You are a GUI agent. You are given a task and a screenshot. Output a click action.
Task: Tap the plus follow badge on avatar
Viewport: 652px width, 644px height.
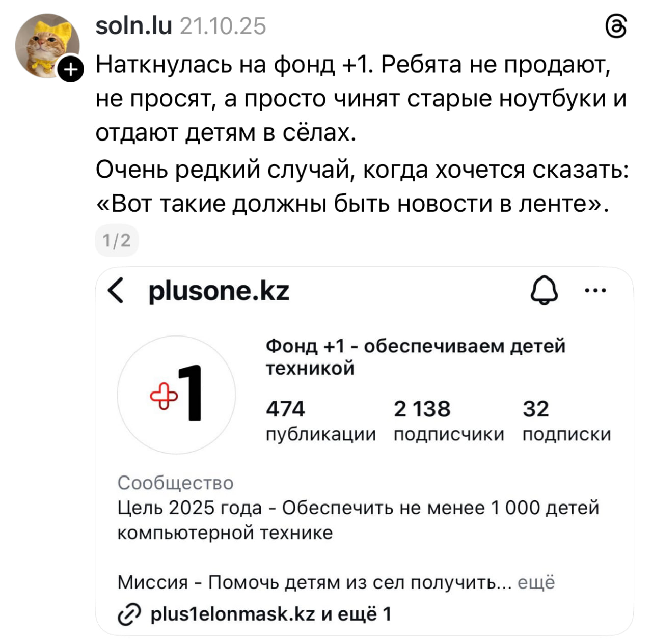70,70
